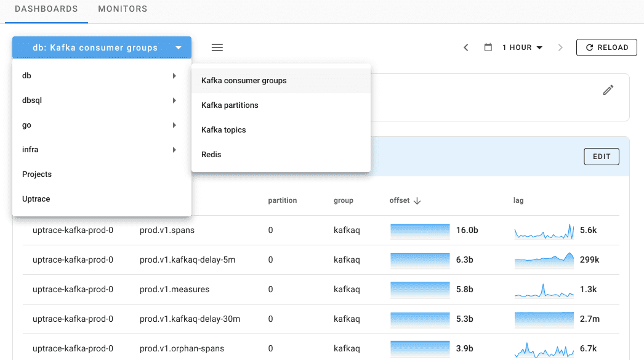
Task: Open the 1 HOUR time range dropdown
Action: [522, 47]
